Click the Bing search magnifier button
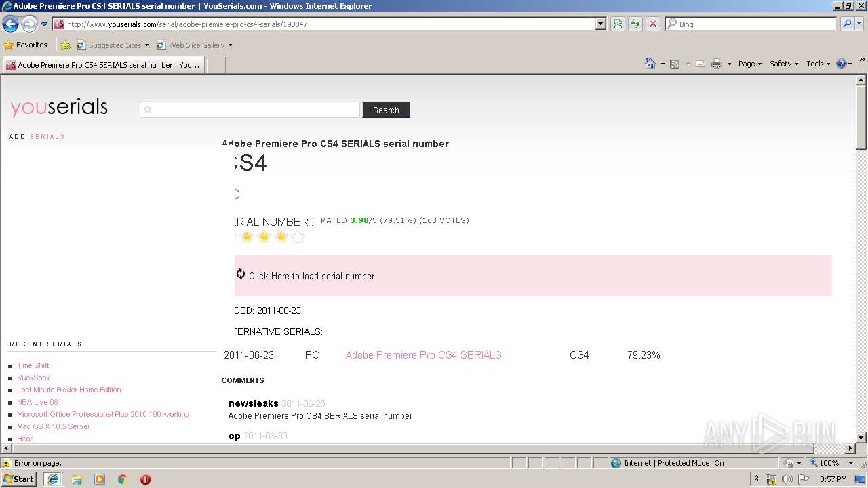This screenshot has width=868, height=488. coord(847,24)
